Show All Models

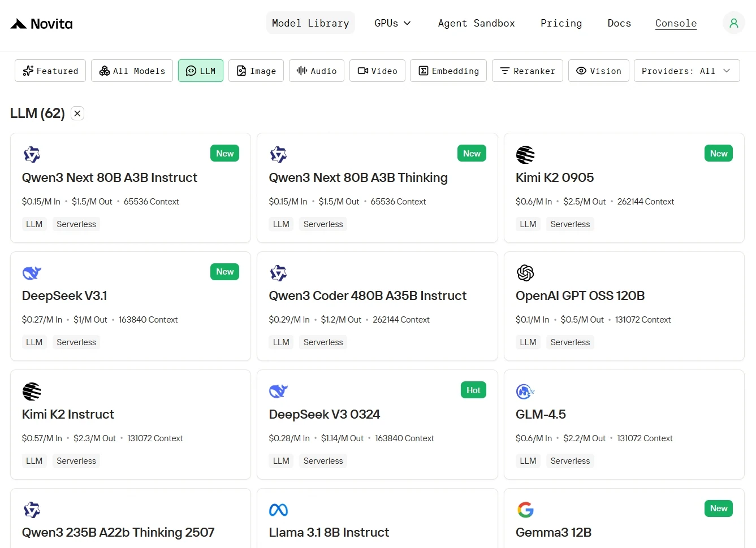click(132, 71)
